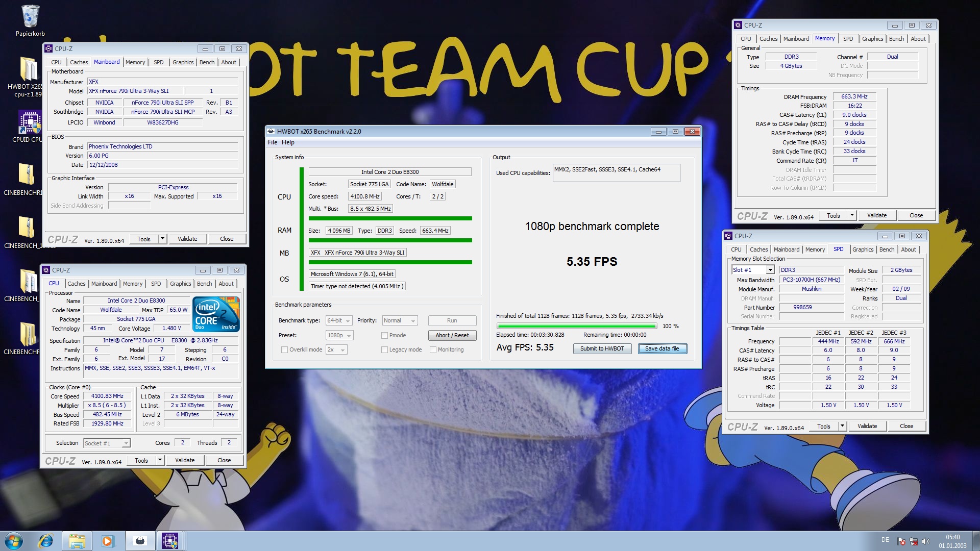Click the taskbar clock showing 05:40
Image resolution: width=980 pixels, height=551 pixels.
[x=952, y=541]
